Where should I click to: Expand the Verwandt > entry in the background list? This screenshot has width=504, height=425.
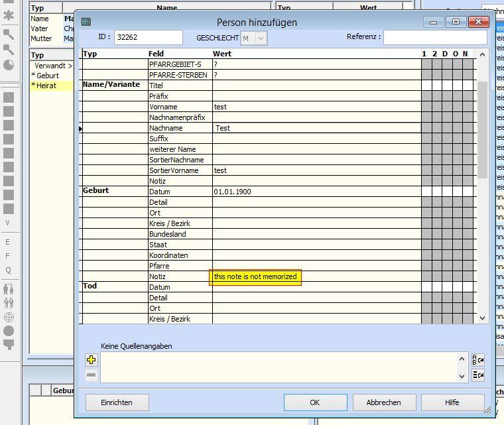[x=53, y=66]
